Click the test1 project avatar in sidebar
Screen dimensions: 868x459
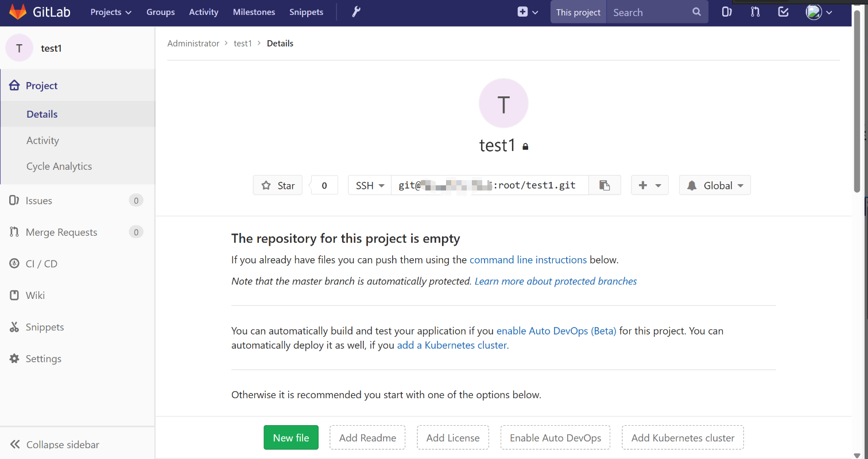coord(20,48)
